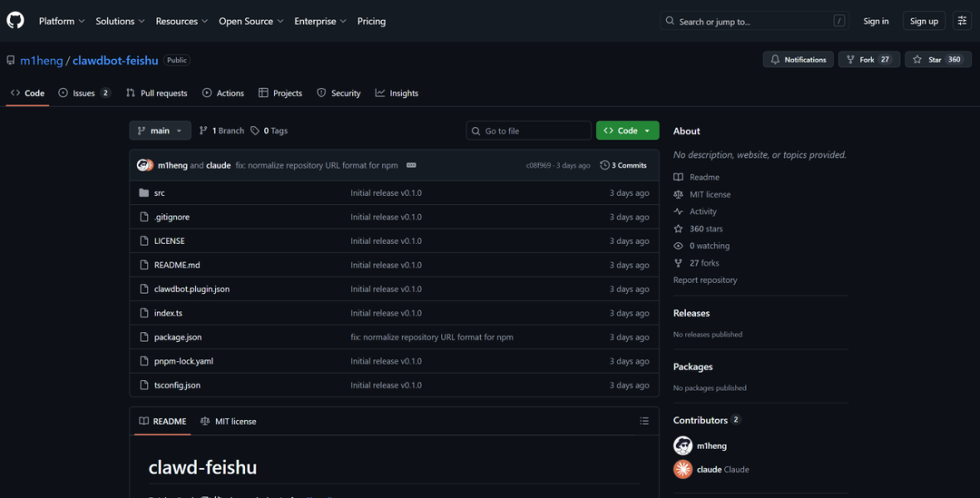Viewport: 980px width, 498px height.
Task: Open the GitHub logo homepage
Action: pos(15,21)
